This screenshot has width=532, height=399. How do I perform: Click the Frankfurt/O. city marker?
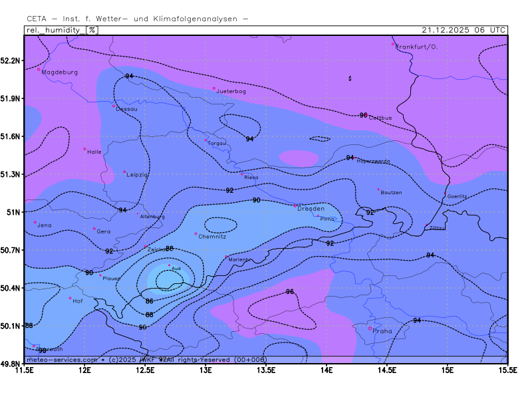(393, 45)
